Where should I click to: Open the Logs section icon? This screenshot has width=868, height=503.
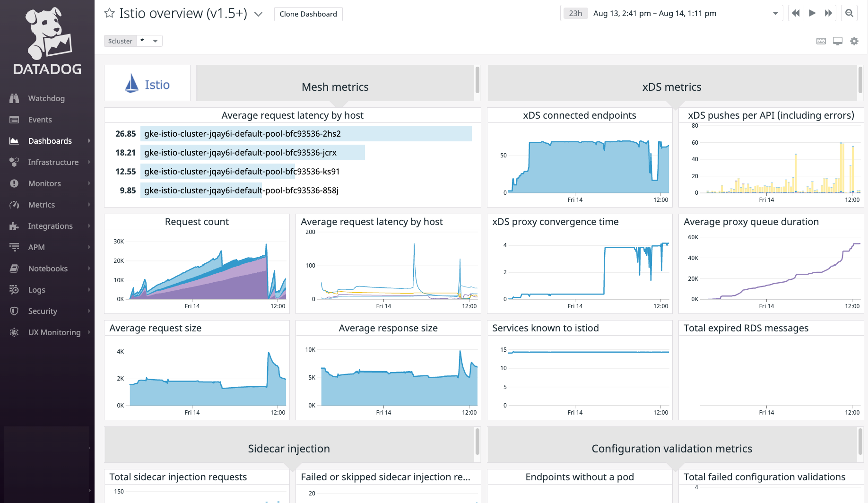15,290
